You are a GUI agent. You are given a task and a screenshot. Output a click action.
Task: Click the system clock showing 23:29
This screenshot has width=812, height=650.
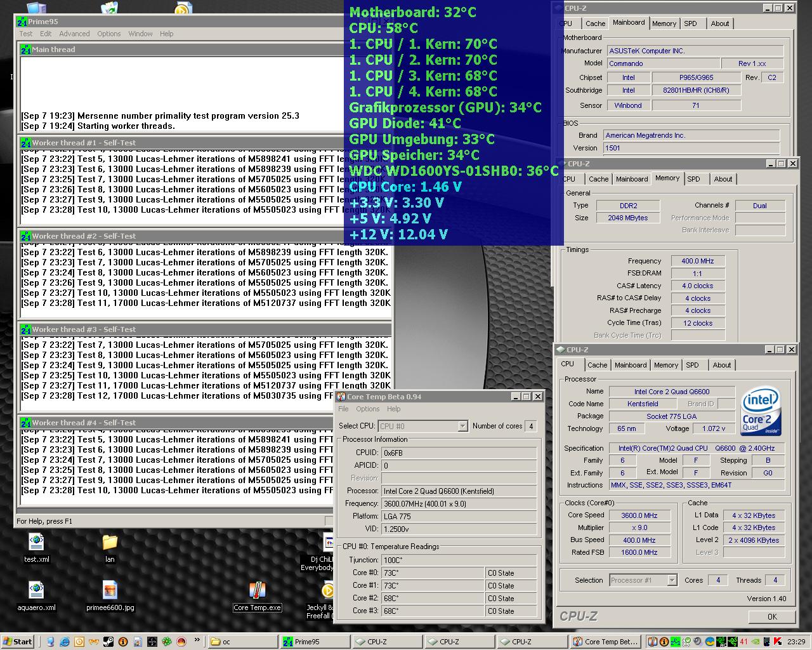[x=796, y=642]
